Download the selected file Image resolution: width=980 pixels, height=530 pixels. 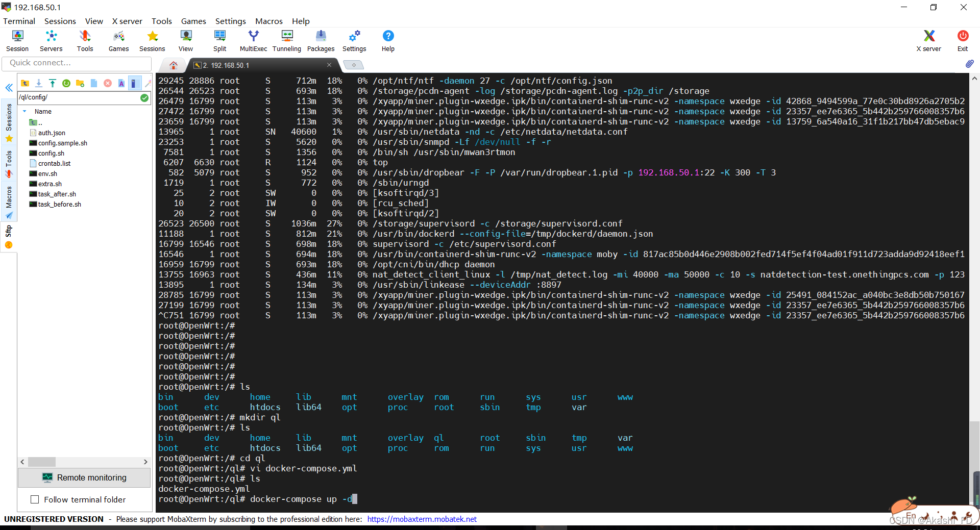pos(39,83)
